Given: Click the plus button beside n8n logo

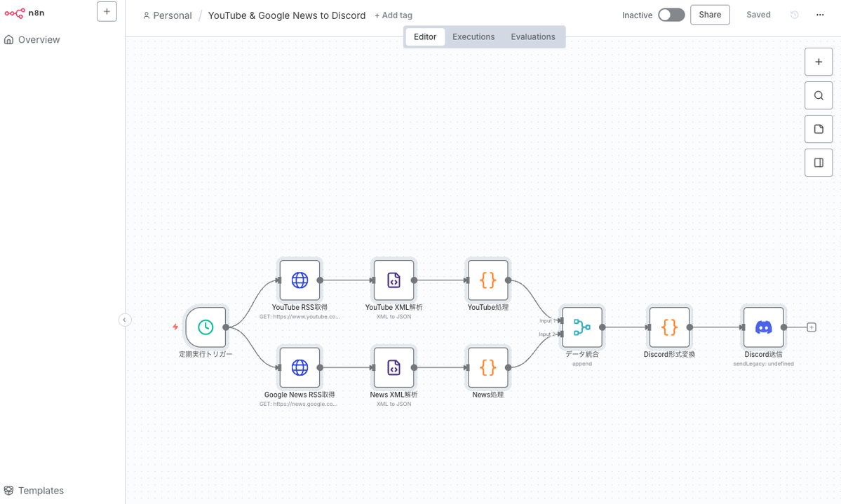Looking at the screenshot, I should (x=107, y=11).
